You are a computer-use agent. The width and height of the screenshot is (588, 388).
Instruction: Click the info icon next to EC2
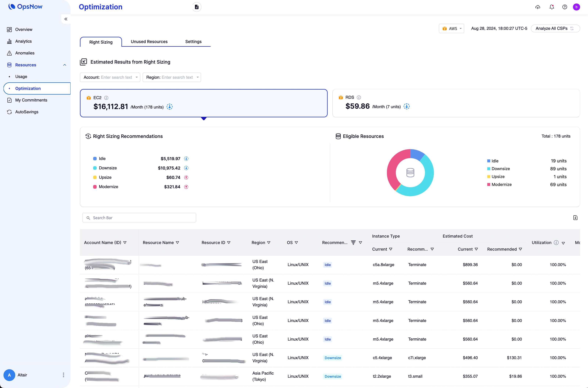(106, 98)
